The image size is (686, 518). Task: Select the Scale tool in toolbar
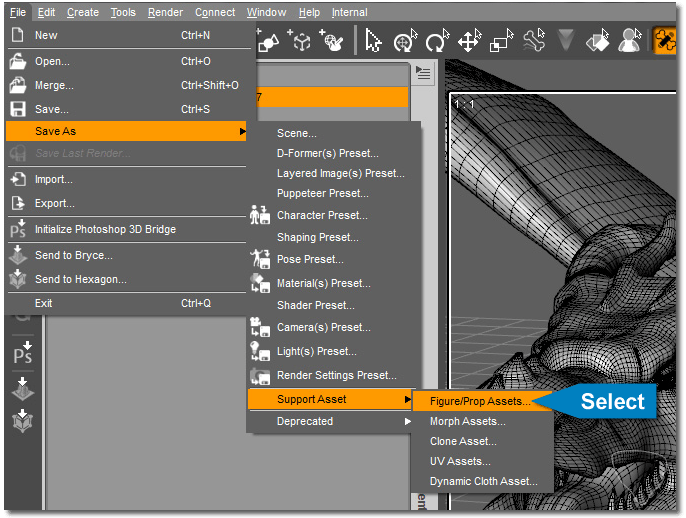point(501,41)
